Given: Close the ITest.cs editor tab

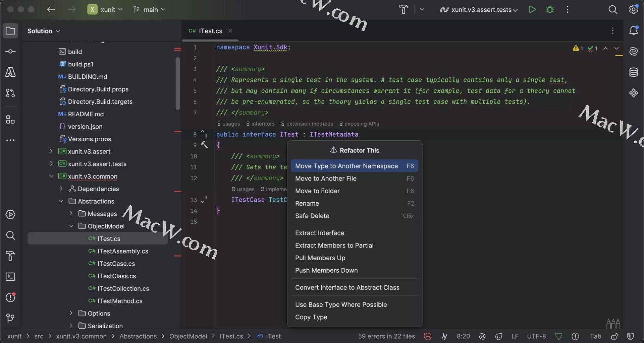Looking at the screenshot, I should pos(230,31).
